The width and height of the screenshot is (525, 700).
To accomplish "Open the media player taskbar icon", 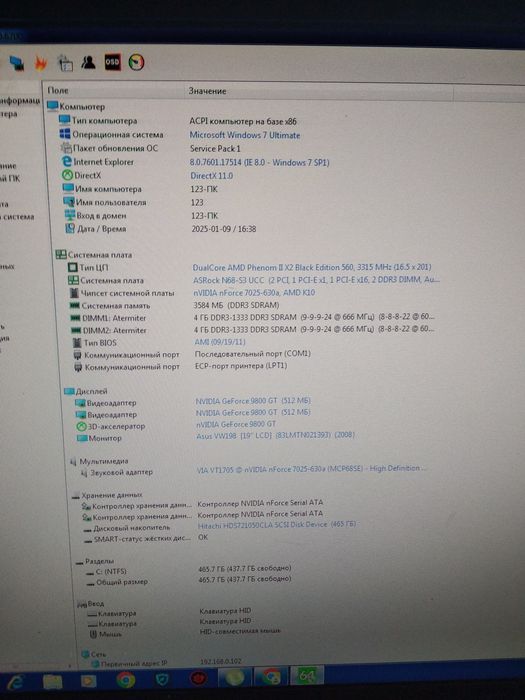I will (88, 680).
